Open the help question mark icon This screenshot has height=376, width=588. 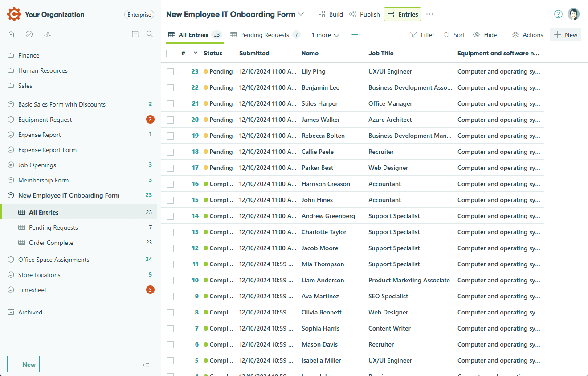[558, 14]
